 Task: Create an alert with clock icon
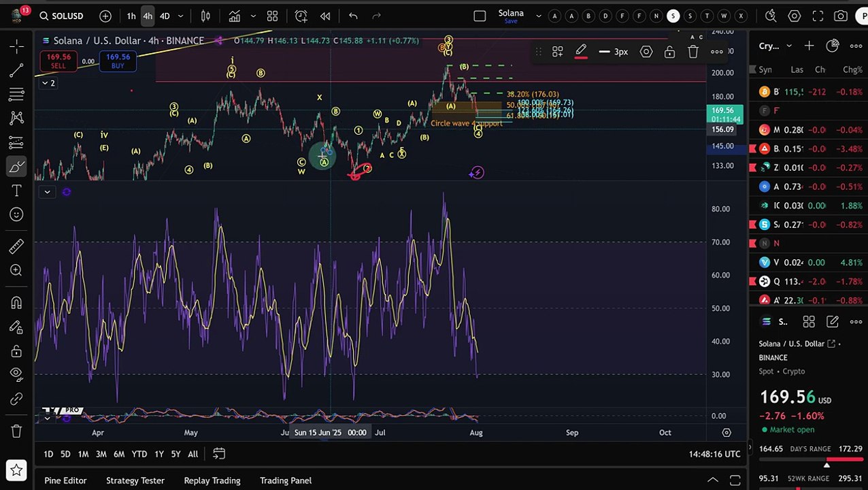(301, 16)
